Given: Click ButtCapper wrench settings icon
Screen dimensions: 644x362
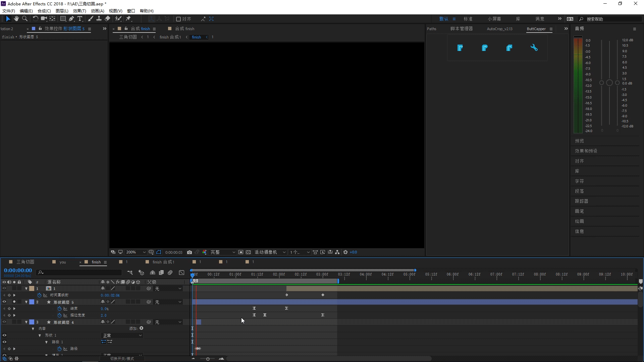Looking at the screenshot, I should (x=534, y=48).
